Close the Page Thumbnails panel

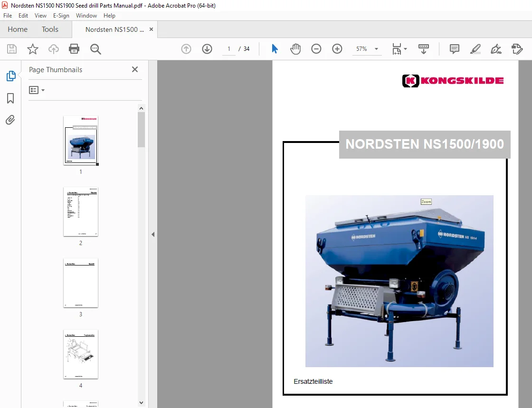pos(135,69)
